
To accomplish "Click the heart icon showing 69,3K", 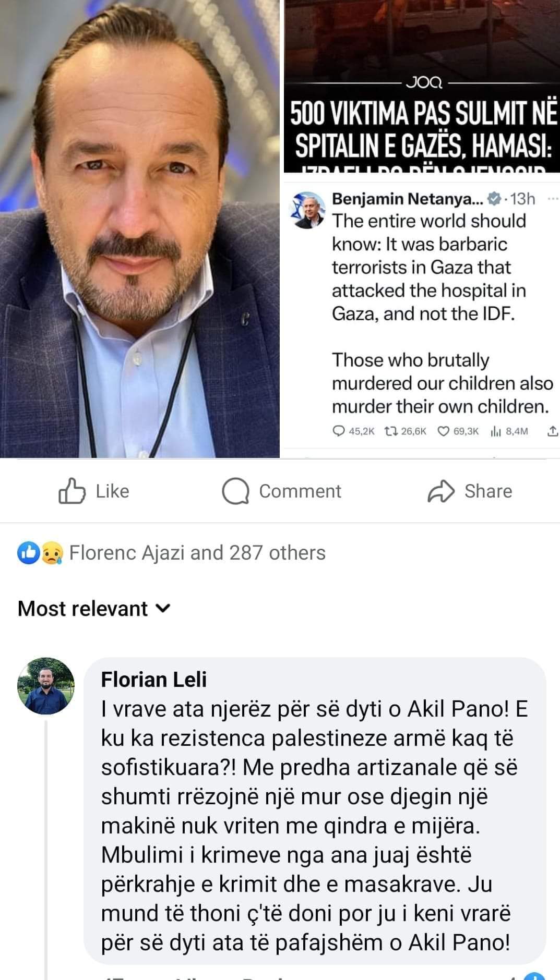I will pyautogui.click(x=444, y=431).
